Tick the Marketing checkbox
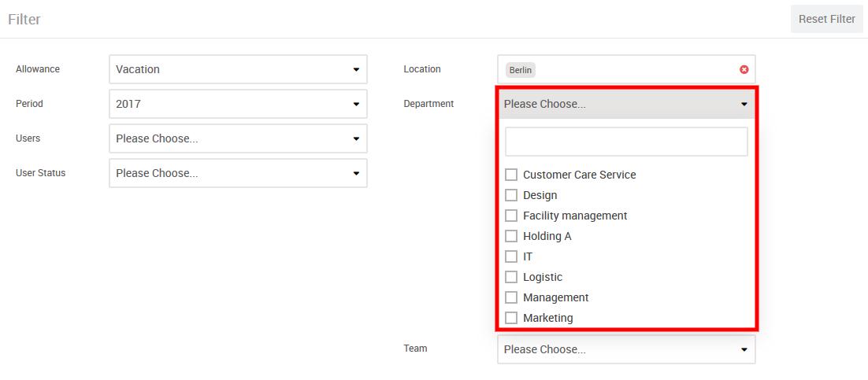 point(511,318)
